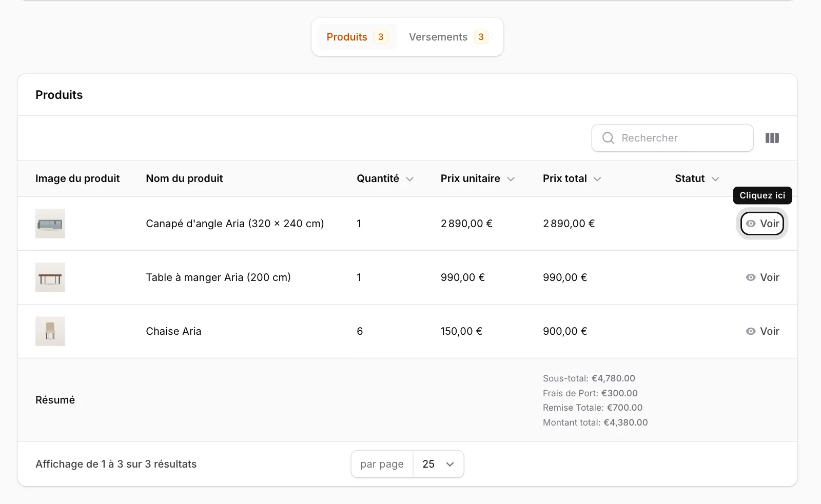Image resolution: width=821 pixels, height=504 pixels.
Task: Click the Affichage de 1 à 3 results text
Action: [x=116, y=464]
